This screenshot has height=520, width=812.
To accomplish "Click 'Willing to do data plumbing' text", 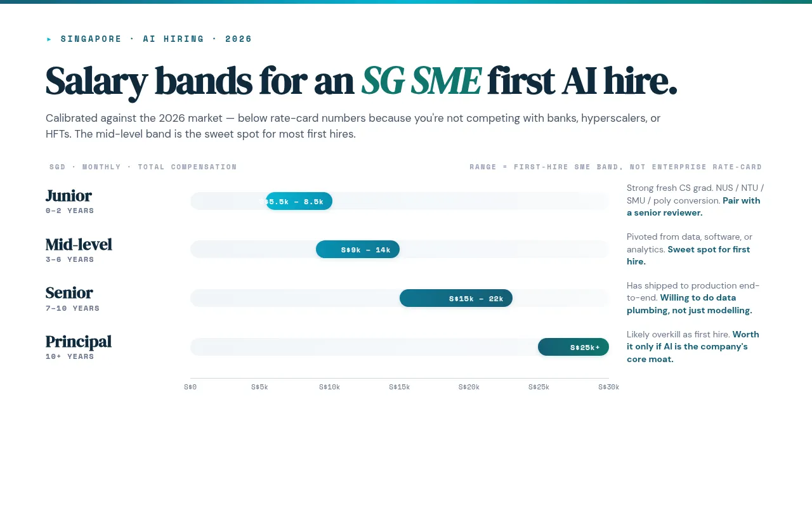I will [x=690, y=304].
